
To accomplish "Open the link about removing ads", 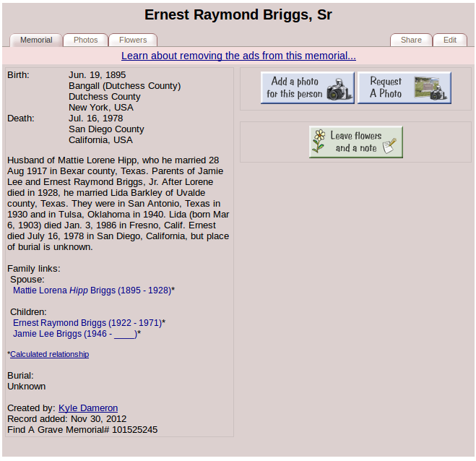I will (238, 56).
